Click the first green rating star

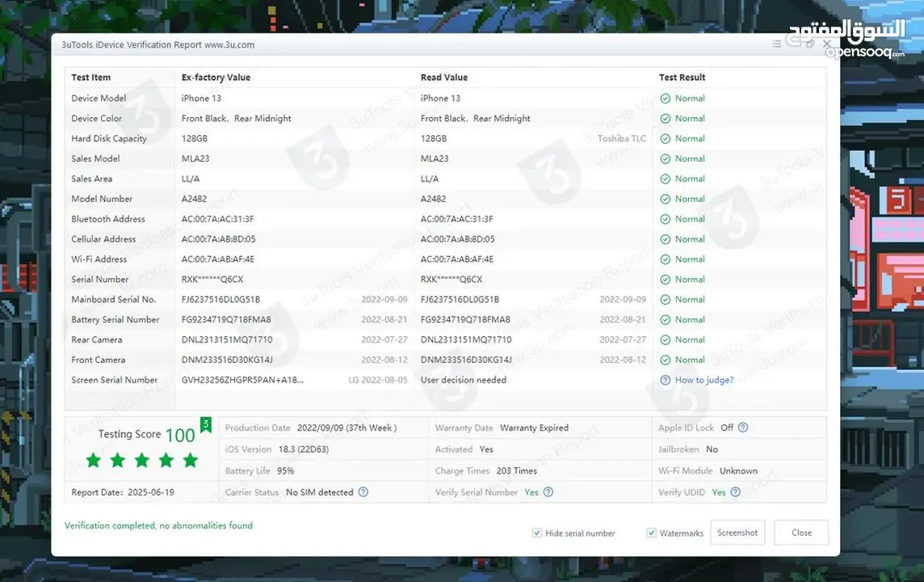click(93, 460)
